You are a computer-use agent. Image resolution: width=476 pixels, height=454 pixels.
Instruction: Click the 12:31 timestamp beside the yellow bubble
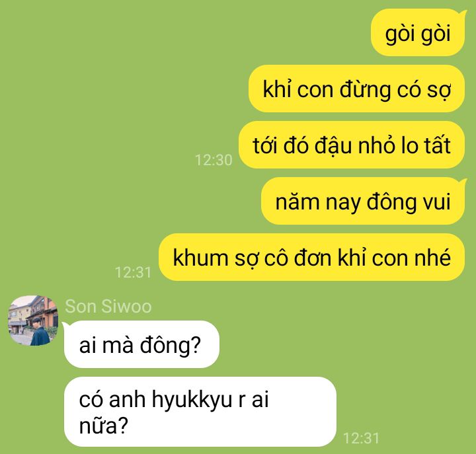click(133, 272)
